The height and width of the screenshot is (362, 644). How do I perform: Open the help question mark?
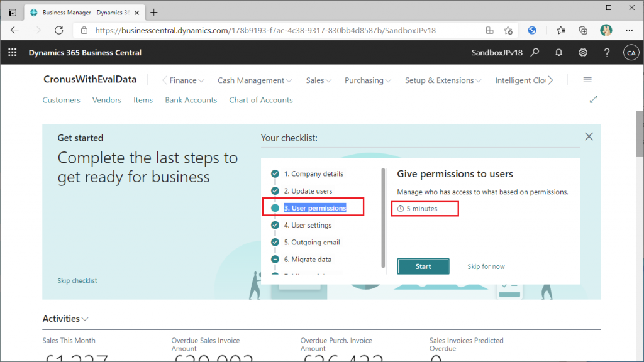(x=607, y=53)
